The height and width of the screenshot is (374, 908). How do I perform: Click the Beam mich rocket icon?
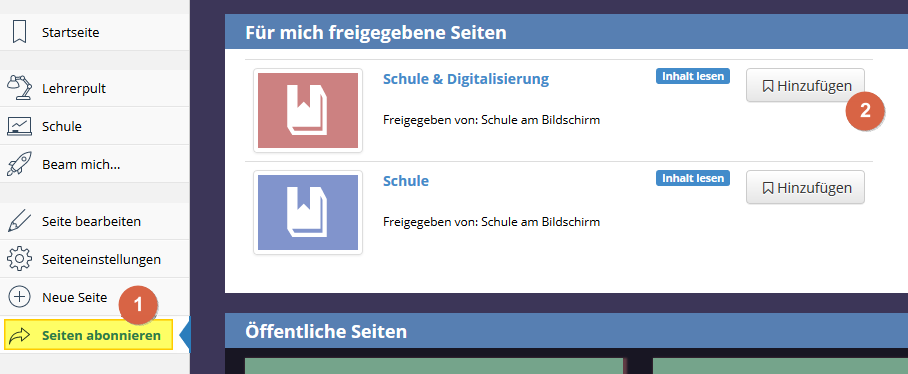pyautogui.click(x=19, y=164)
